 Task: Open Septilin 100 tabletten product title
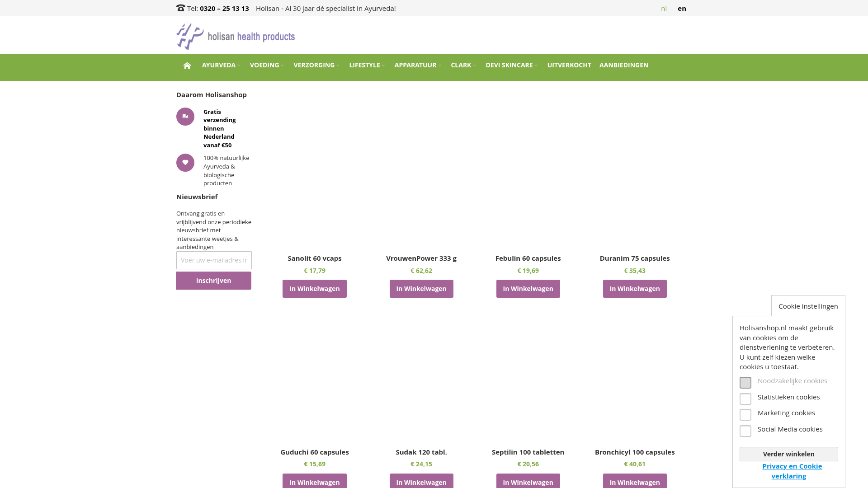tap(528, 452)
